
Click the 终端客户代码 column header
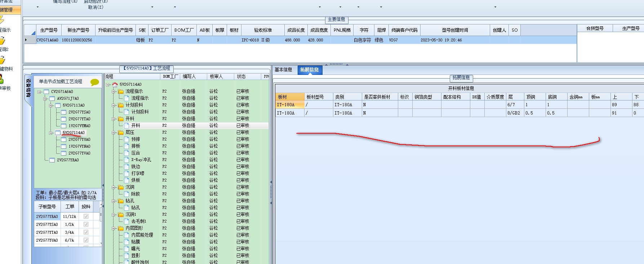pyautogui.click(x=404, y=30)
